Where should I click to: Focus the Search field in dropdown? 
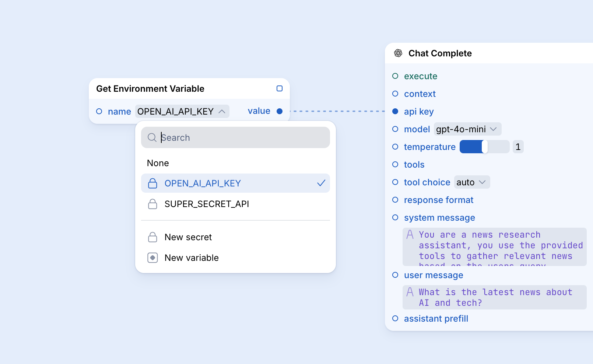pos(235,137)
